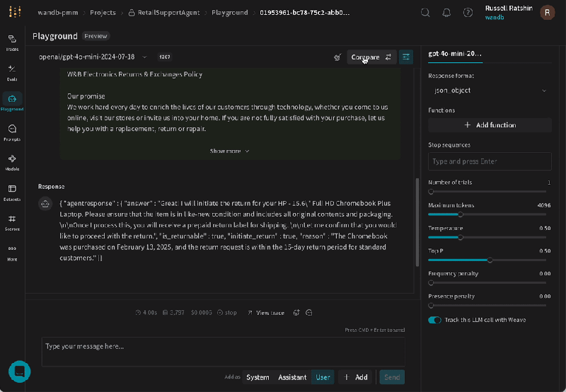
Task: Open the Datasets sidebar section
Action: [x=12, y=192]
